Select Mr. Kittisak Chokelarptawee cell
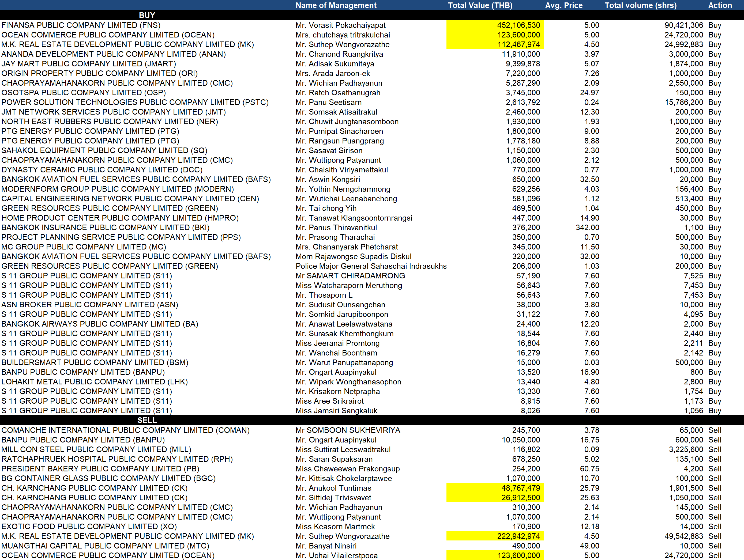 point(344,478)
